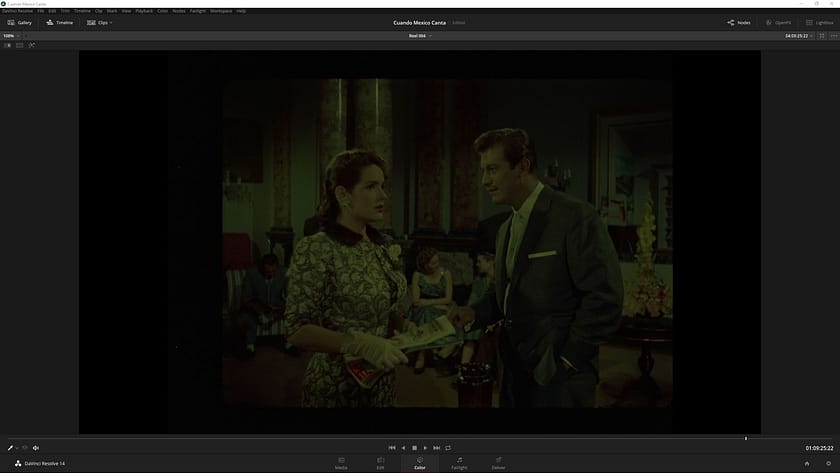Click the record timecode 01:09:25:22
Screen dimensions: 840x473
819,448
